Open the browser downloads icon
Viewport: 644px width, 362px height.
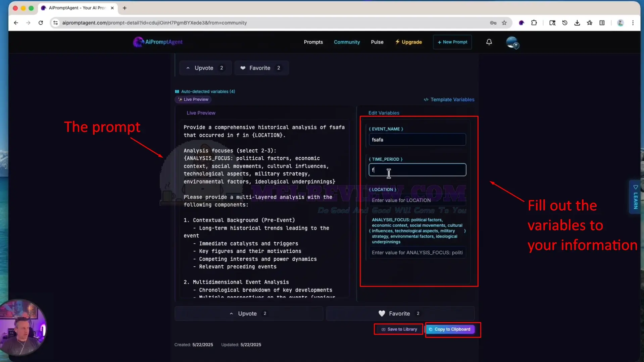click(577, 23)
